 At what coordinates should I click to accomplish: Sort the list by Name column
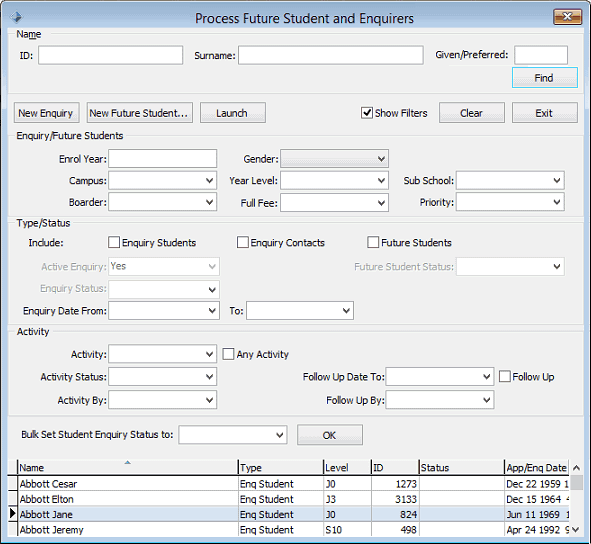point(127,467)
